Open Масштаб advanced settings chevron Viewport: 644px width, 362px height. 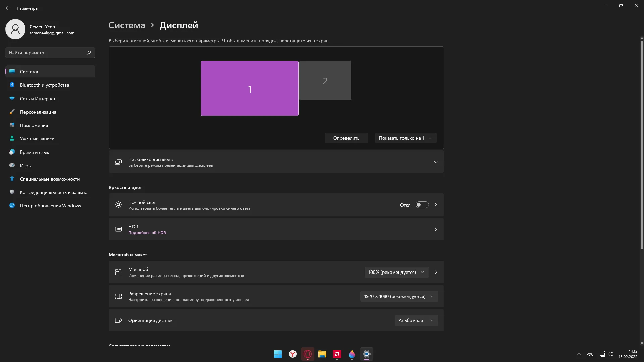(x=436, y=272)
